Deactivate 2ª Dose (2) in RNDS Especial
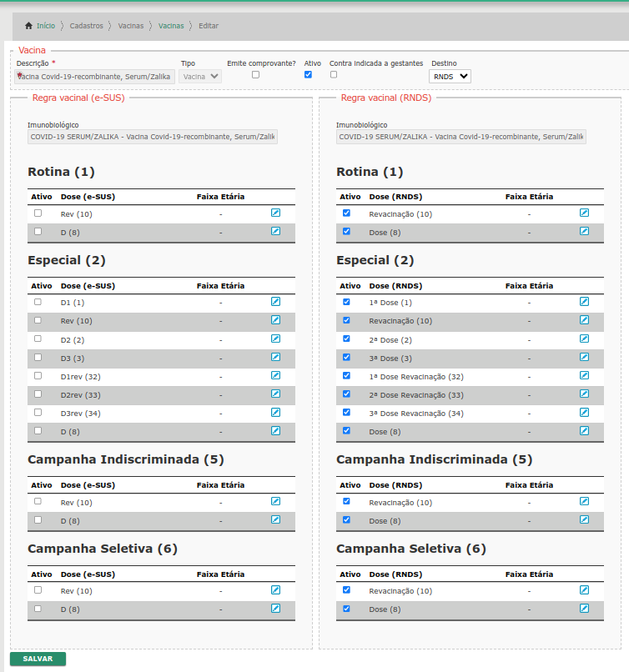This screenshot has width=629, height=672. [346, 339]
